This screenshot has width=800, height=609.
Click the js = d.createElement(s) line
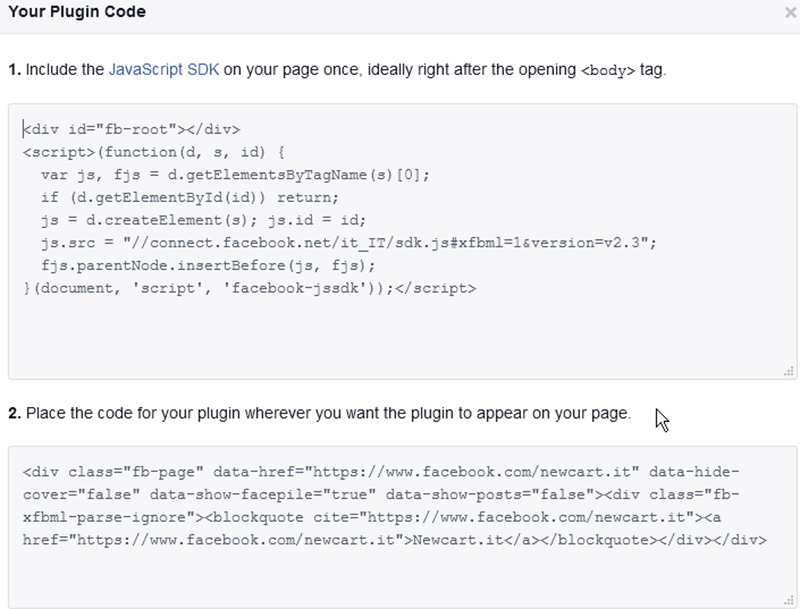click(204, 220)
